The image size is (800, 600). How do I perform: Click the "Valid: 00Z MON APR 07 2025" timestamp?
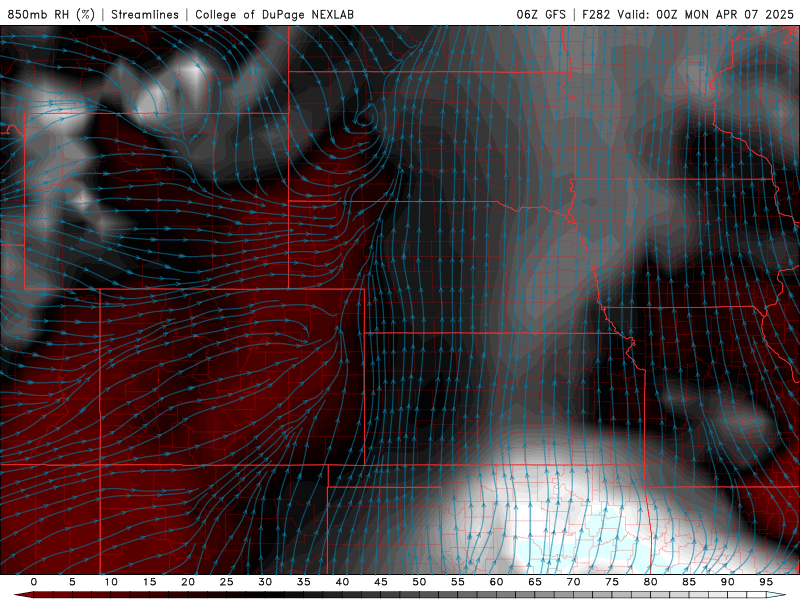pyautogui.click(x=706, y=14)
